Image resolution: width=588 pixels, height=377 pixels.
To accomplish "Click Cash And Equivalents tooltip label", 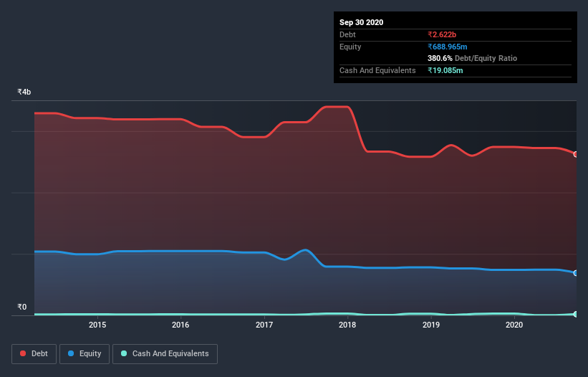I will tap(377, 70).
